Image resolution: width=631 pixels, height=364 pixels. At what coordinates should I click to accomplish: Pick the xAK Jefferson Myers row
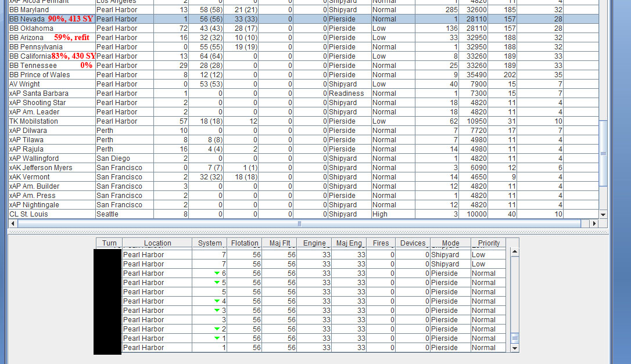click(303, 167)
